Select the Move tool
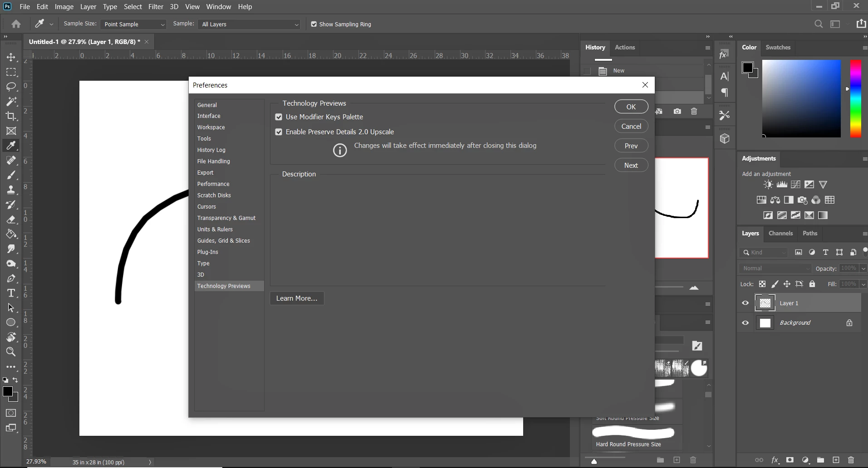 pos(11,57)
